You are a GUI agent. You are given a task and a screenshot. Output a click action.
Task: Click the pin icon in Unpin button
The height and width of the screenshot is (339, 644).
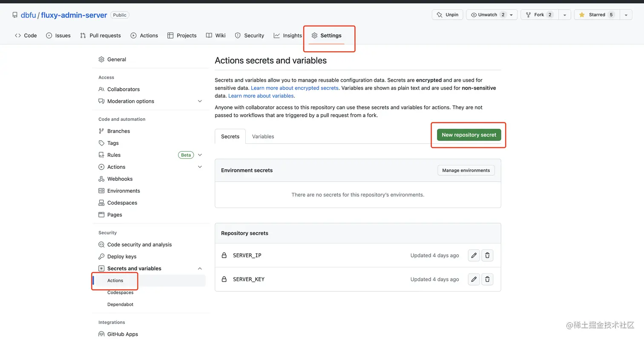click(x=440, y=14)
